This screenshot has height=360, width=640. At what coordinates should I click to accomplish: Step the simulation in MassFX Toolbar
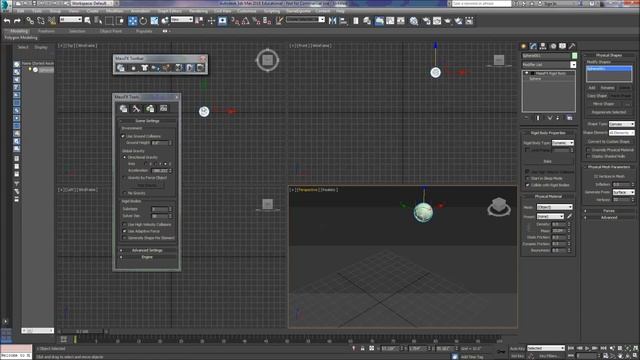click(200, 68)
